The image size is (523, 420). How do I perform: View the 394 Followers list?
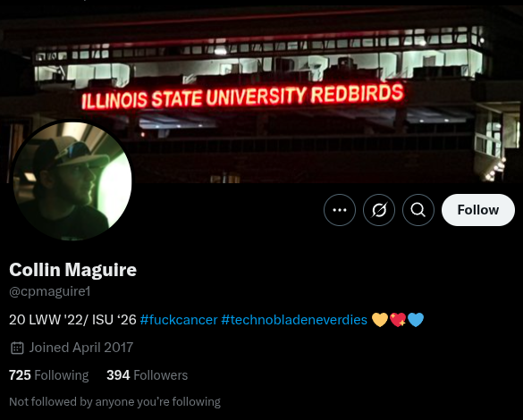tap(148, 375)
